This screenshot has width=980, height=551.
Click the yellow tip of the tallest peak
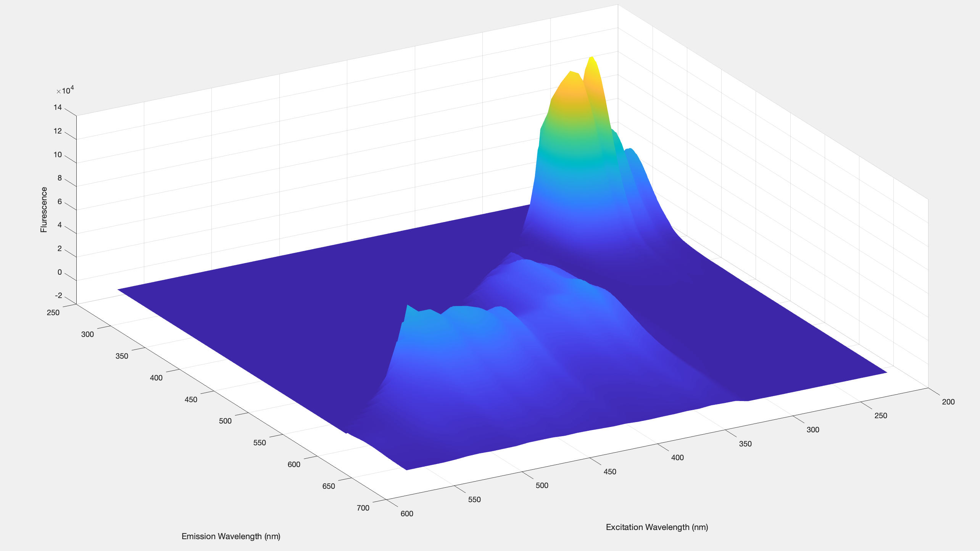coord(592,60)
